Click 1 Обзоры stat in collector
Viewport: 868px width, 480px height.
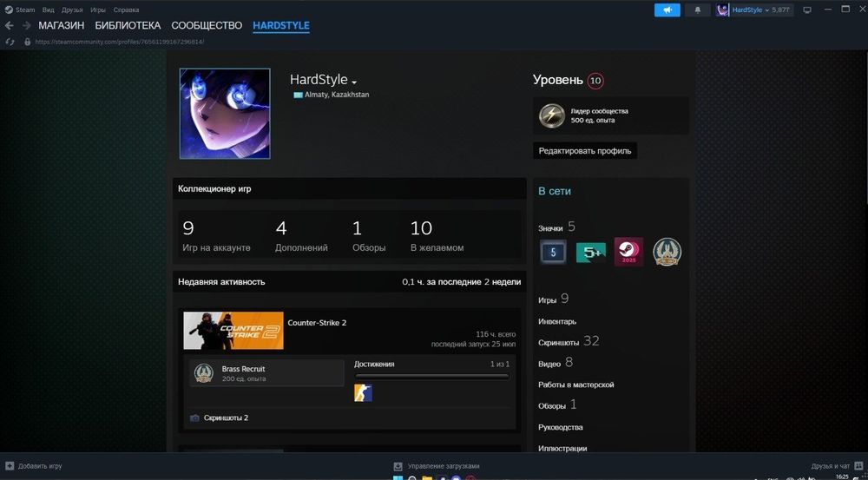click(x=369, y=237)
